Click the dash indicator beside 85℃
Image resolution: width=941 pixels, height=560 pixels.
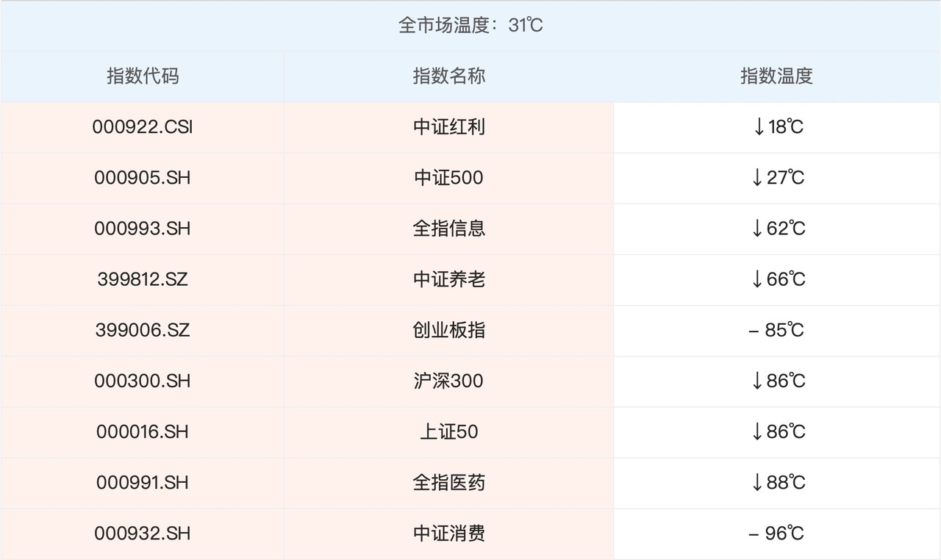point(754,331)
